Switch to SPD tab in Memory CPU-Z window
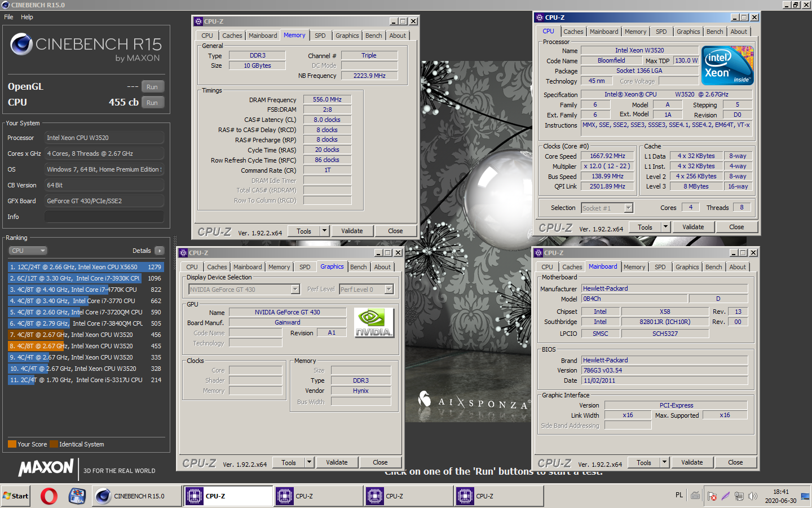The image size is (812, 508). click(320, 36)
